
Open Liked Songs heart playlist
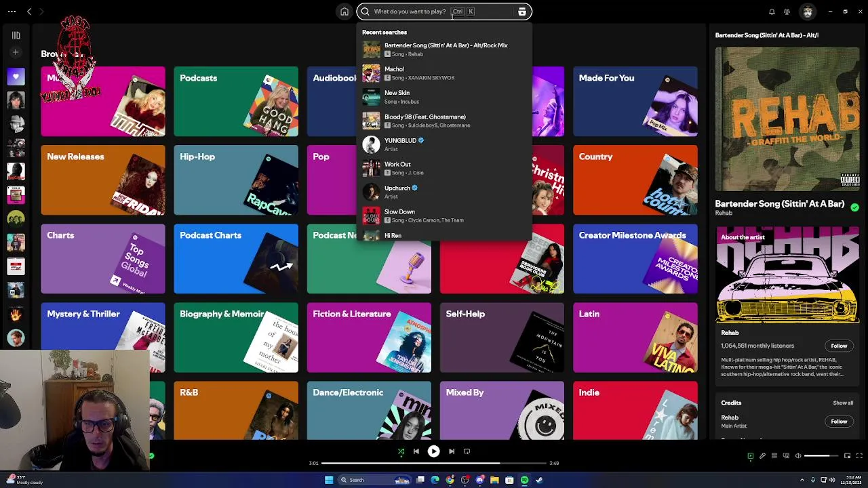point(16,77)
